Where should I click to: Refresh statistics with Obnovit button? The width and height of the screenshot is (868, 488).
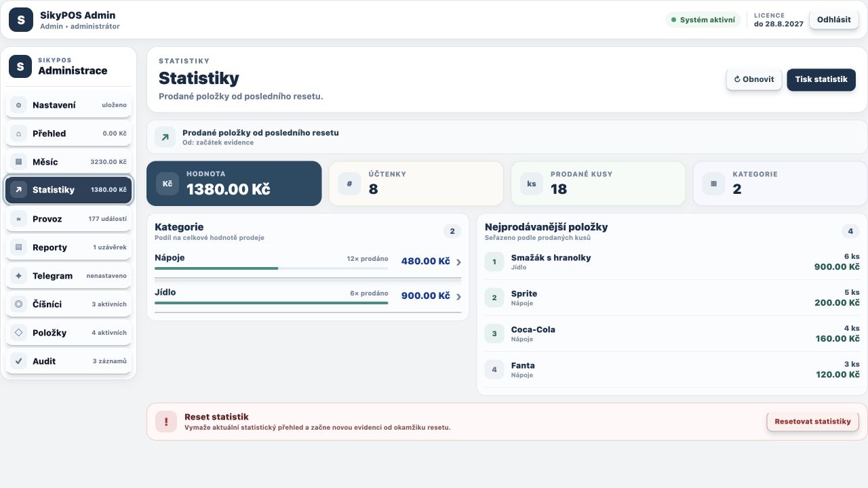click(754, 79)
